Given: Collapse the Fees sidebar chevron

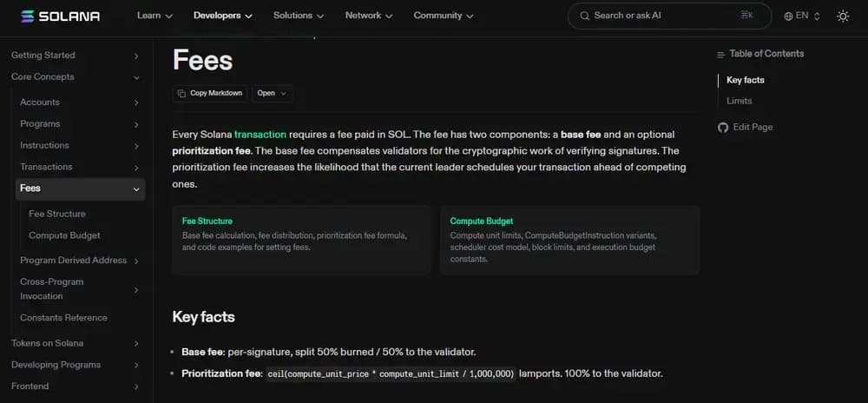Looking at the screenshot, I should click(136, 188).
